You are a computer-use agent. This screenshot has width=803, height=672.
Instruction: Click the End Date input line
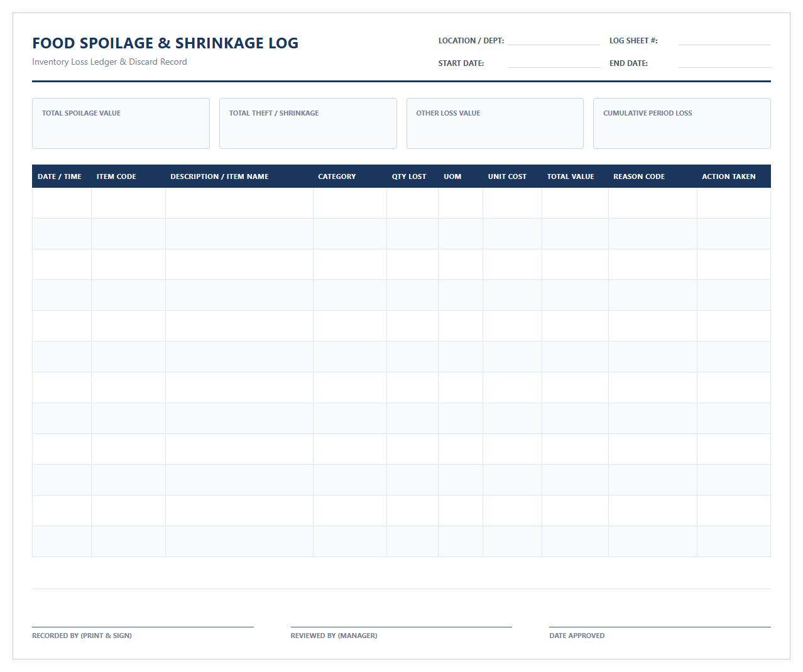tap(724, 63)
